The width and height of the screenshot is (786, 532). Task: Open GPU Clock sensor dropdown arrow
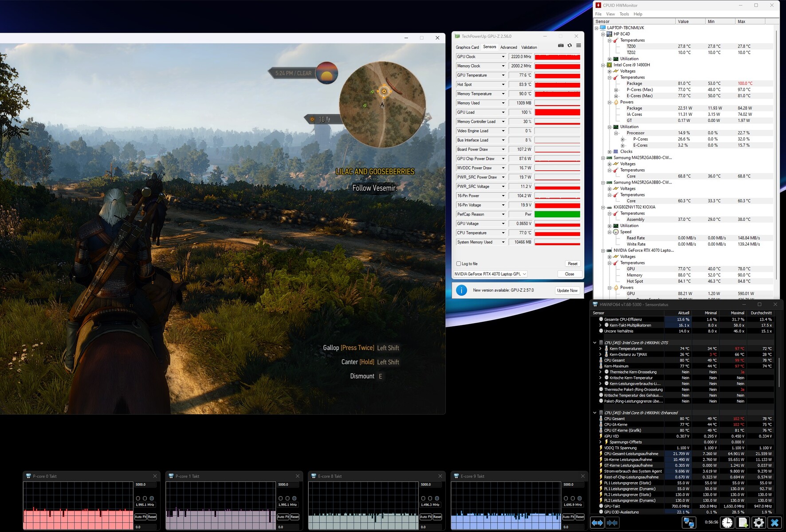[x=503, y=57]
